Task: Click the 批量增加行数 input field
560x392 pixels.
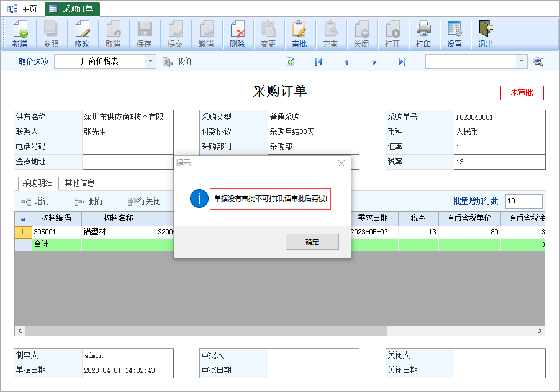Action: 523,201
